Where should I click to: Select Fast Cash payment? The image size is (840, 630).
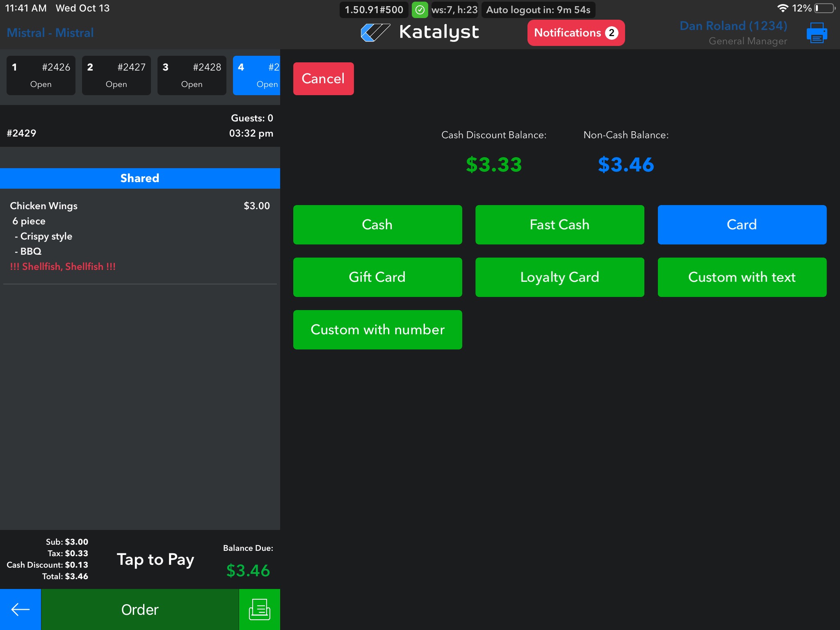point(559,225)
